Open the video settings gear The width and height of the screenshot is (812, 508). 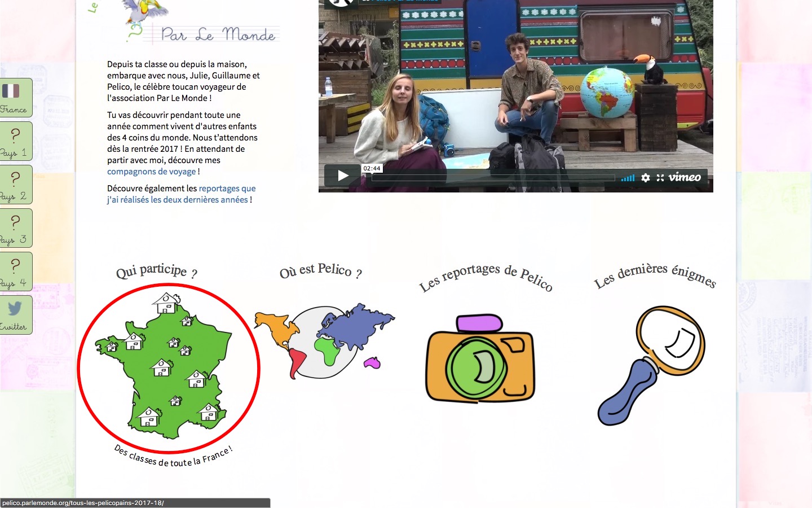[646, 178]
